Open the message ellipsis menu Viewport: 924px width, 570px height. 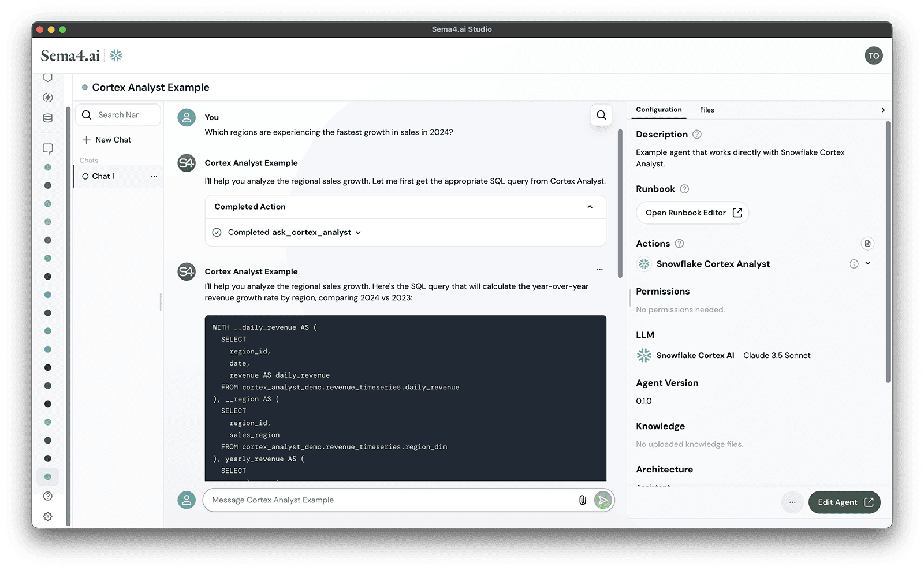(599, 269)
